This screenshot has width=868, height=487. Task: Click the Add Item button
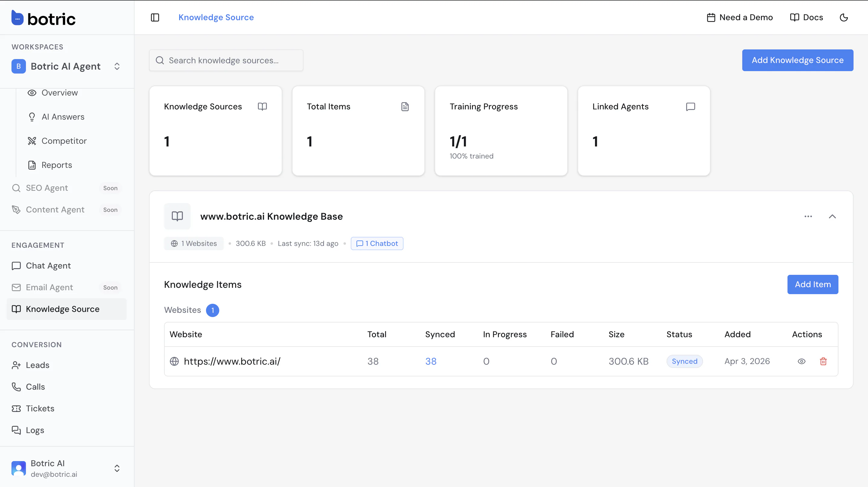tap(813, 284)
